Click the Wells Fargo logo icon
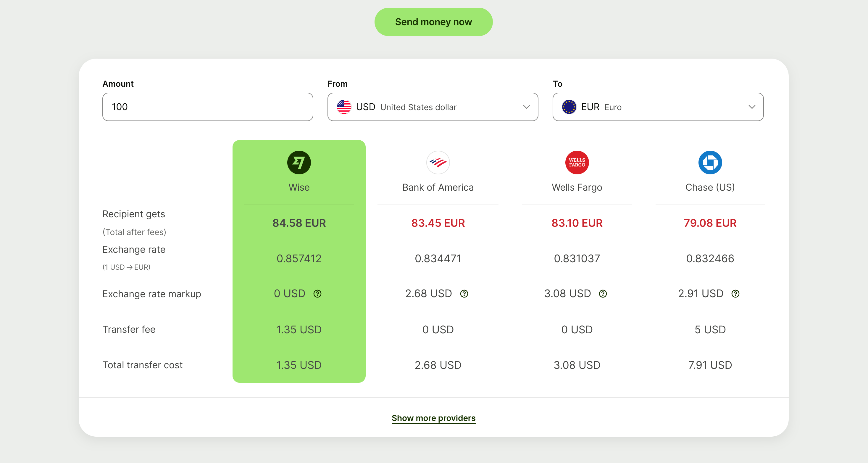Image resolution: width=868 pixels, height=463 pixels. click(577, 162)
